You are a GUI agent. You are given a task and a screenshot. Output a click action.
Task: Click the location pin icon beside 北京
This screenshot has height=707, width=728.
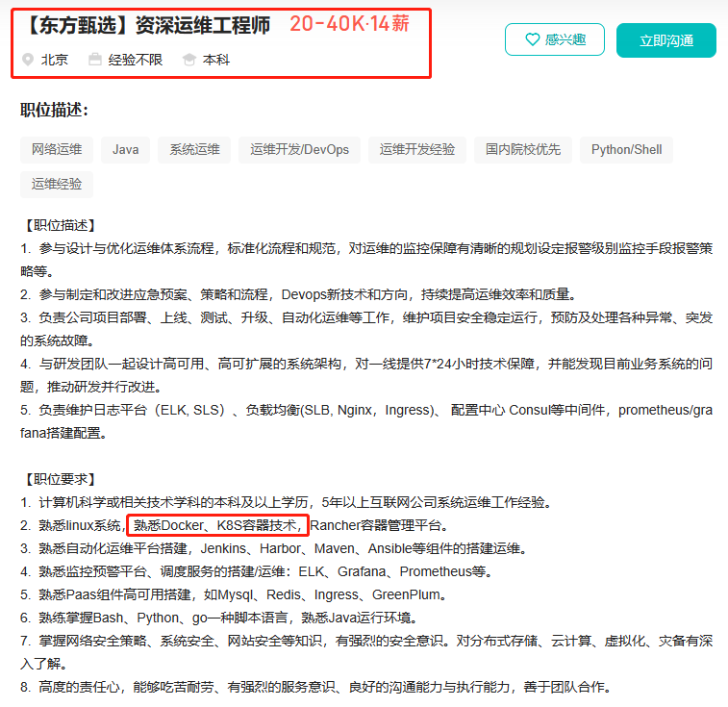point(28,60)
